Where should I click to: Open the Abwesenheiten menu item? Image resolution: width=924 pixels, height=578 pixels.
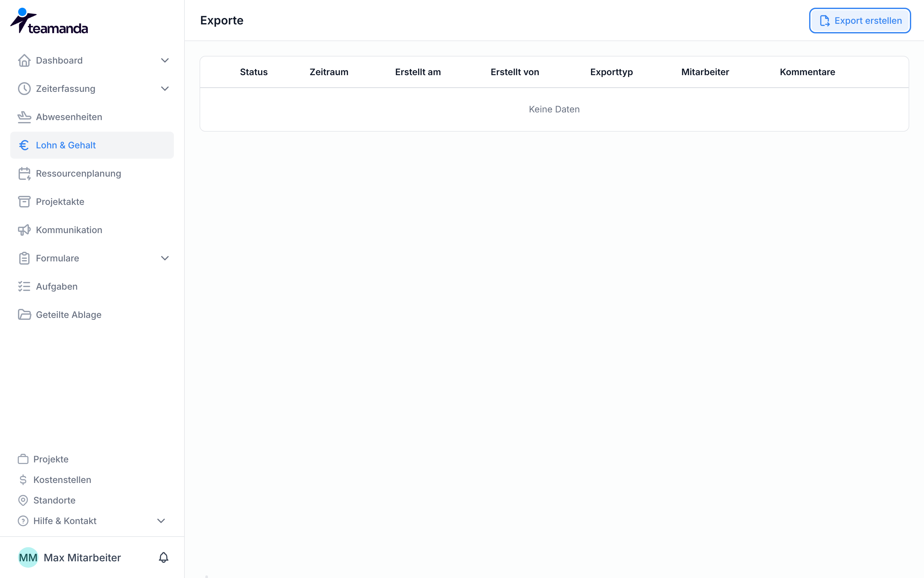pyautogui.click(x=92, y=117)
